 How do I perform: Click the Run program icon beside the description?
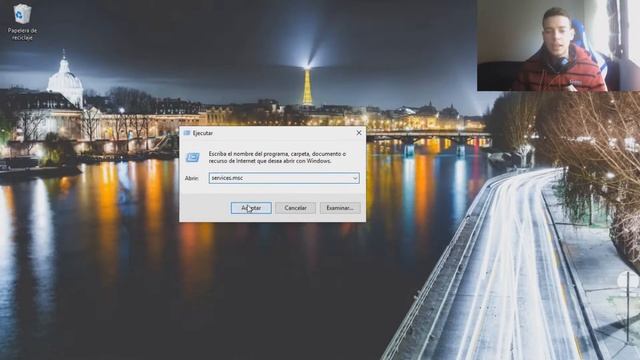[x=193, y=157]
